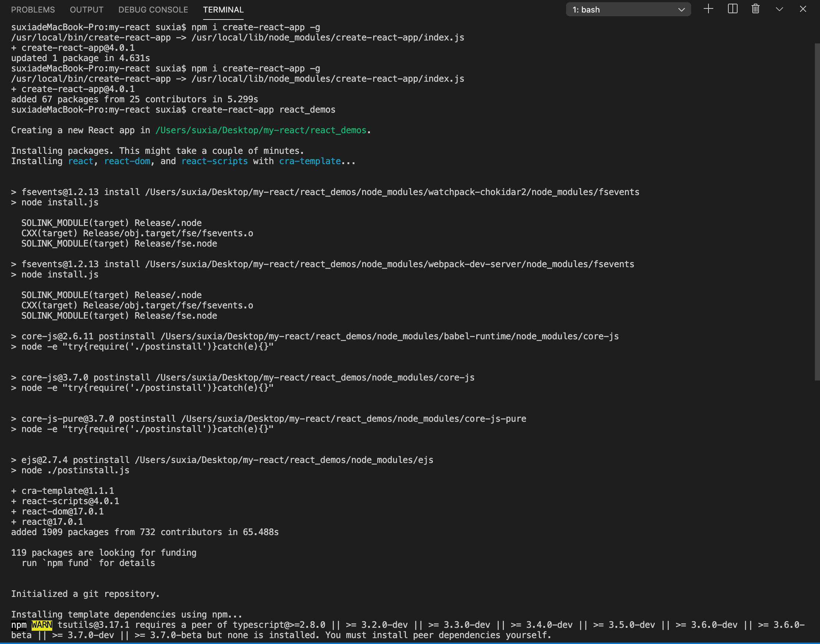Screen dimensions: 820x644
Task: Click the yellow WARN label
Action: tap(42, 625)
